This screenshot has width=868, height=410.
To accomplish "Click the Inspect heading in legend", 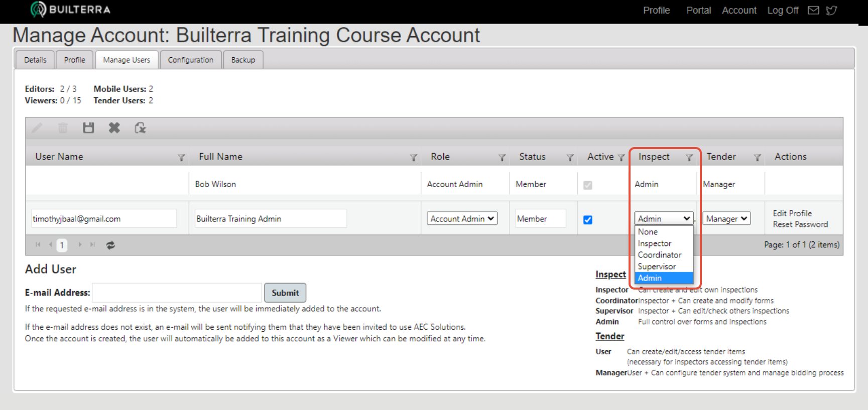I will click(610, 275).
